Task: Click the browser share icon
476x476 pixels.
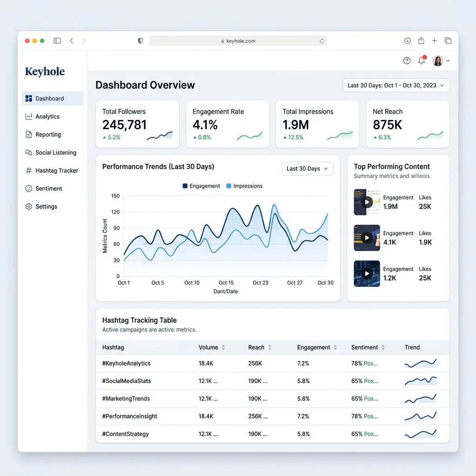Action: tap(421, 40)
